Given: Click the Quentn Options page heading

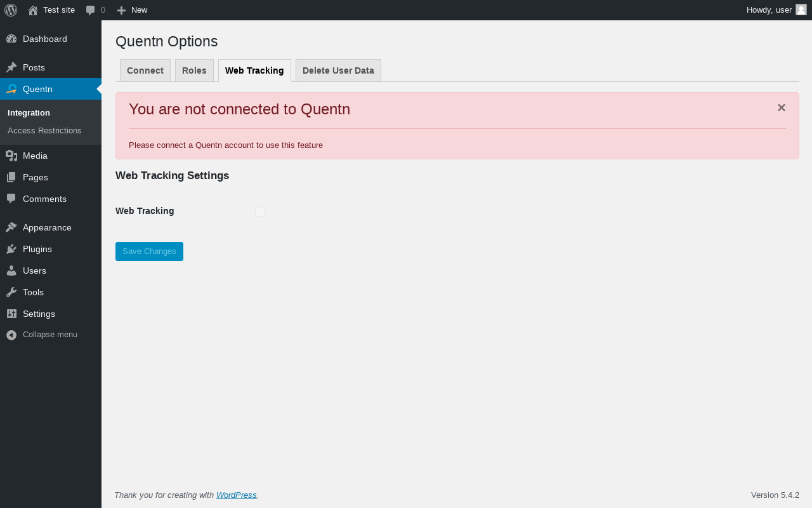Looking at the screenshot, I should 166,41.
